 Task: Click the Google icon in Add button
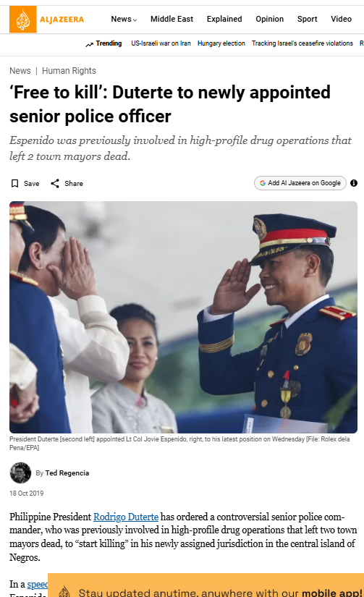click(x=263, y=183)
